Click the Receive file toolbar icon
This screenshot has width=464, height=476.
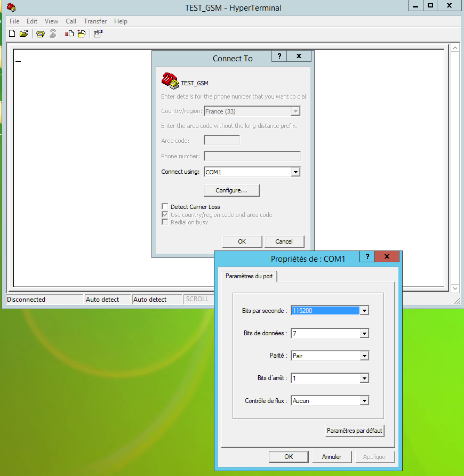[82, 34]
